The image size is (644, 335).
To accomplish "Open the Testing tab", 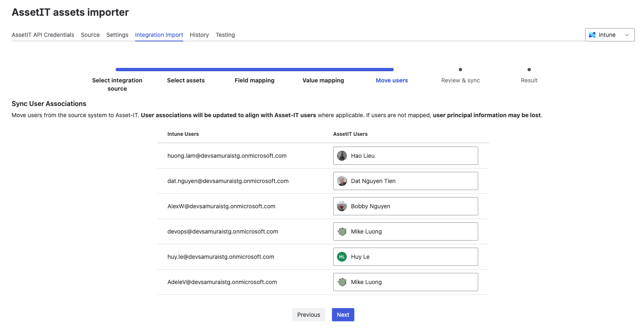I will click(225, 35).
